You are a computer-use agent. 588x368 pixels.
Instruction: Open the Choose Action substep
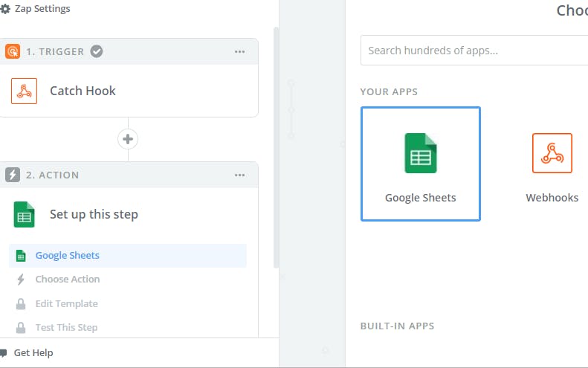(x=68, y=280)
